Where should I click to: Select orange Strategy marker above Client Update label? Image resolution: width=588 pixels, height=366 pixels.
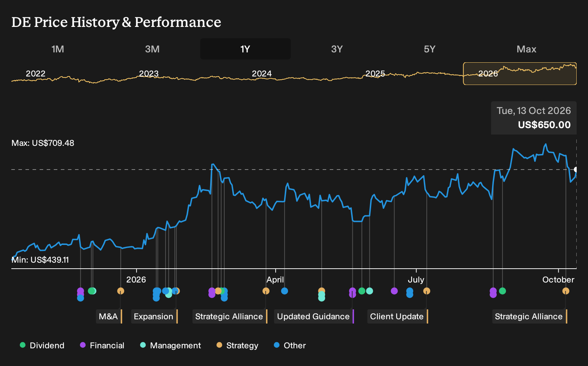tap(427, 291)
